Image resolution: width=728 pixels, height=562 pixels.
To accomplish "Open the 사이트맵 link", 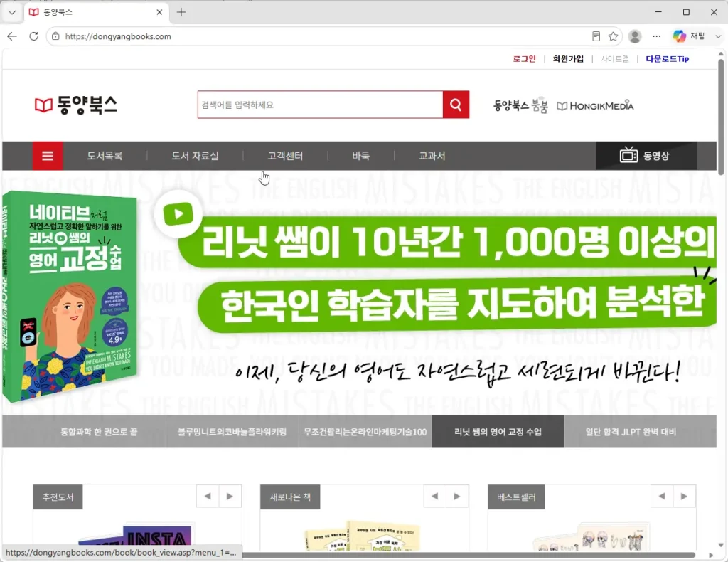I will point(615,59).
